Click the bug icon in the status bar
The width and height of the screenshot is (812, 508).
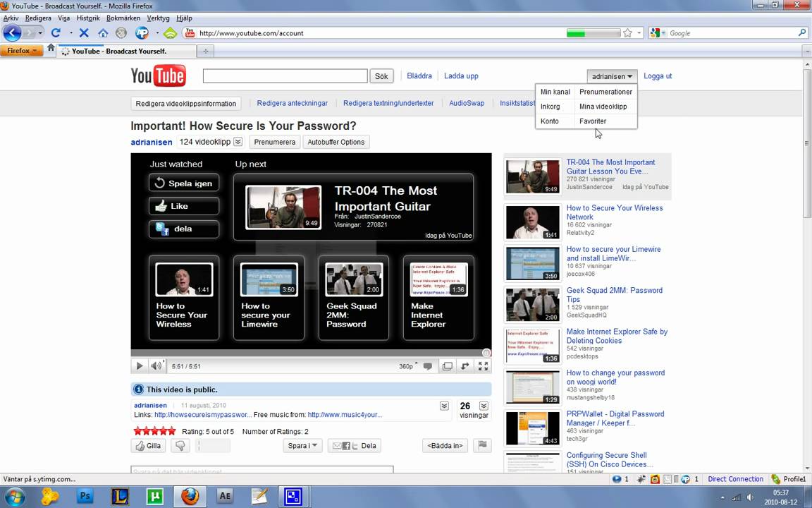point(641,479)
